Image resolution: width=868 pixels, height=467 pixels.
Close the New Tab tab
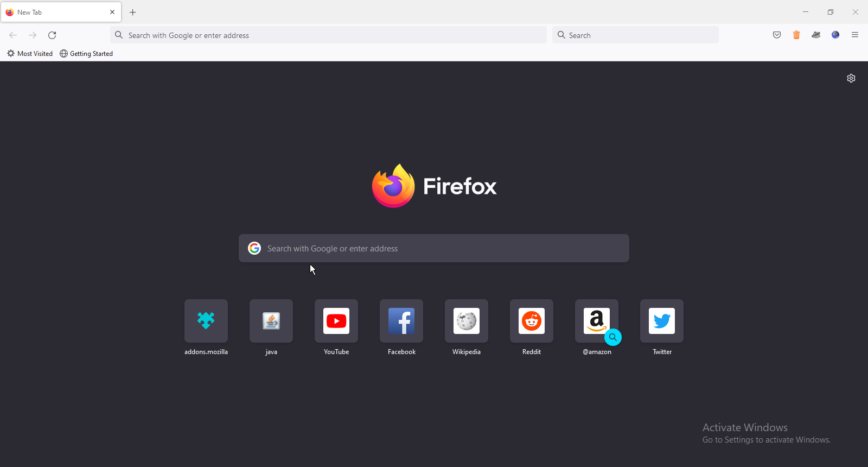[x=112, y=12]
